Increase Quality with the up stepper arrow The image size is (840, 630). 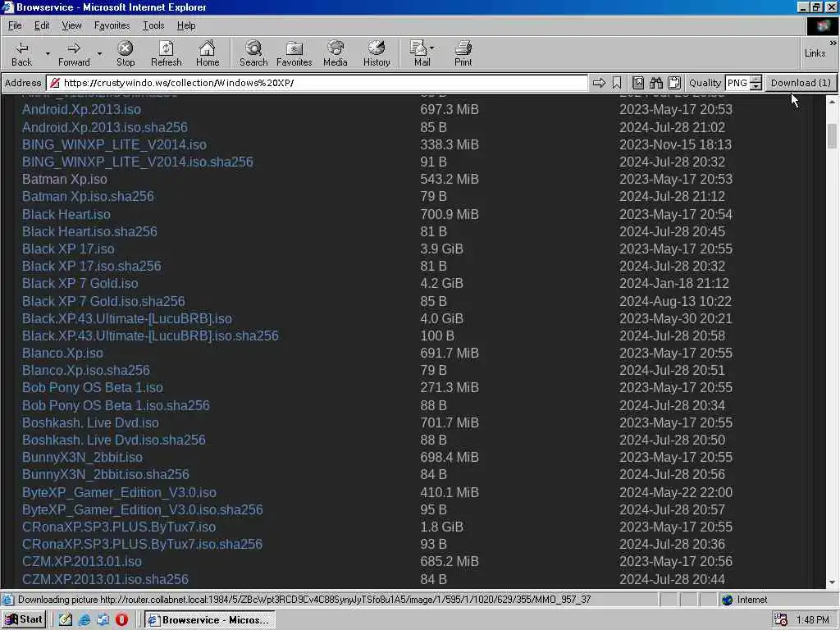coord(756,80)
